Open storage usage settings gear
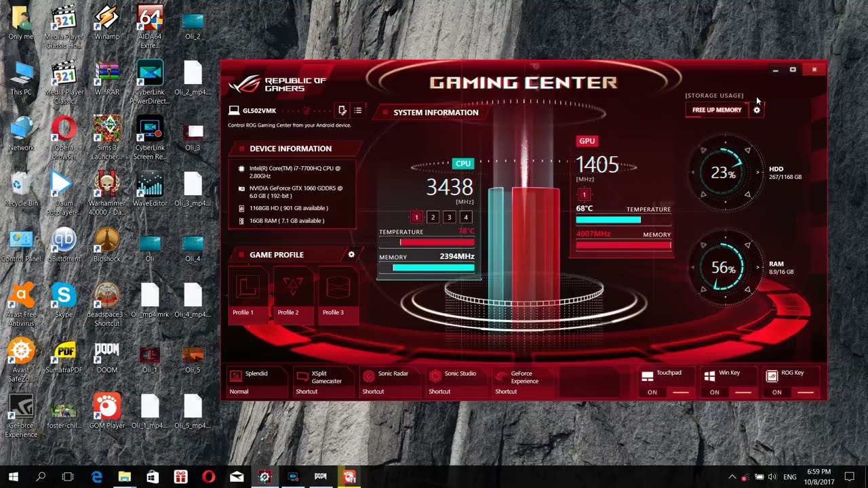Image resolution: width=868 pixels, height=488 pixels. 757,110
